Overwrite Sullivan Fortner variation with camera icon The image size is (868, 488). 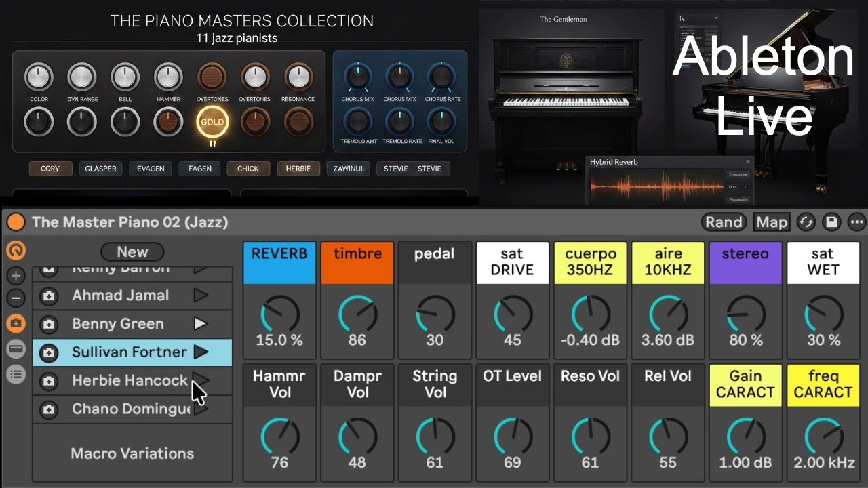[x=48, y=352]
